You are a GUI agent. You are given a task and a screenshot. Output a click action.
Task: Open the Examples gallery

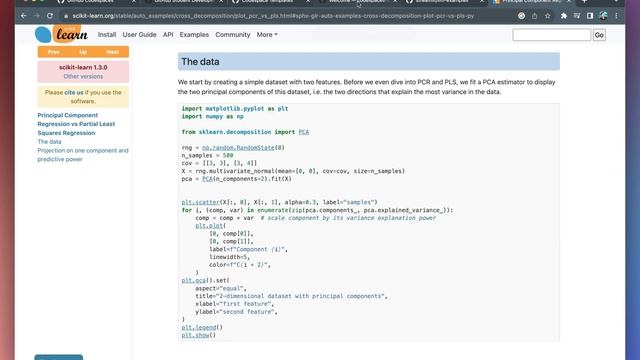click(x=194, y=35)
